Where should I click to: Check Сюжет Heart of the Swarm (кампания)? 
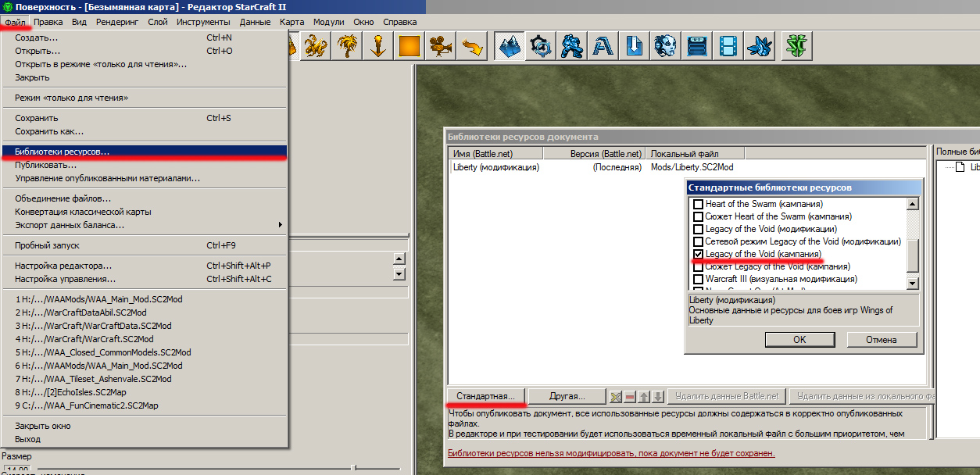coord(699,216)
